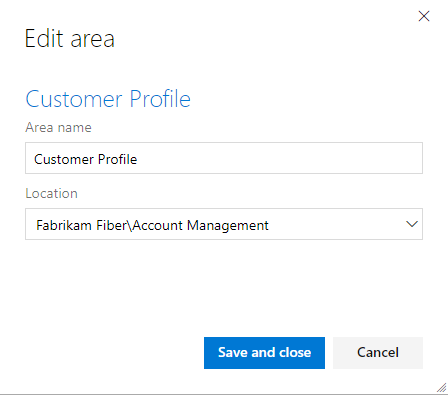Click the Edit area dialog title
This screenshot has height=395, width=448.
pos(70,39)
